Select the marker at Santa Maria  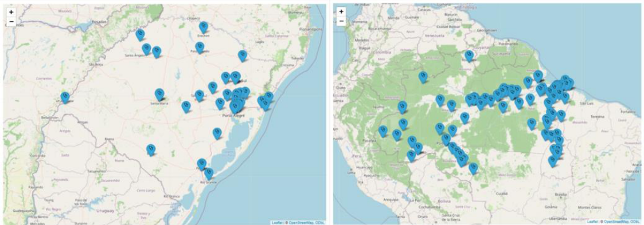click(x=159, y=94)
